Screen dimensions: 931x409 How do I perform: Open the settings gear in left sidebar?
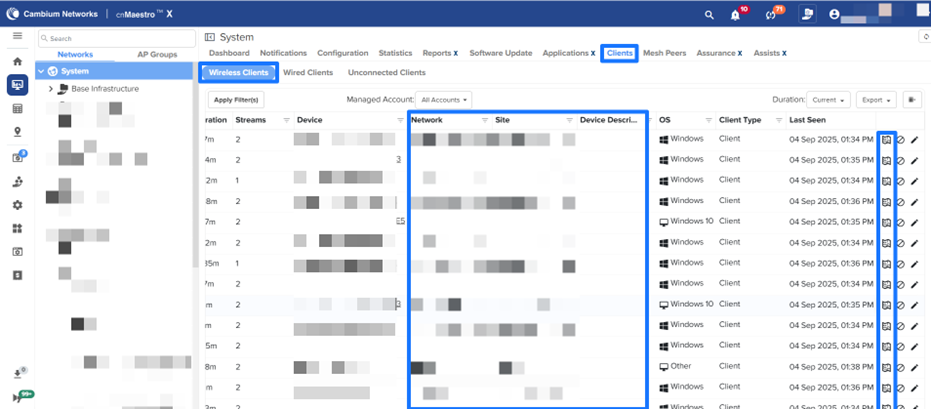click(x=17, y=204)
